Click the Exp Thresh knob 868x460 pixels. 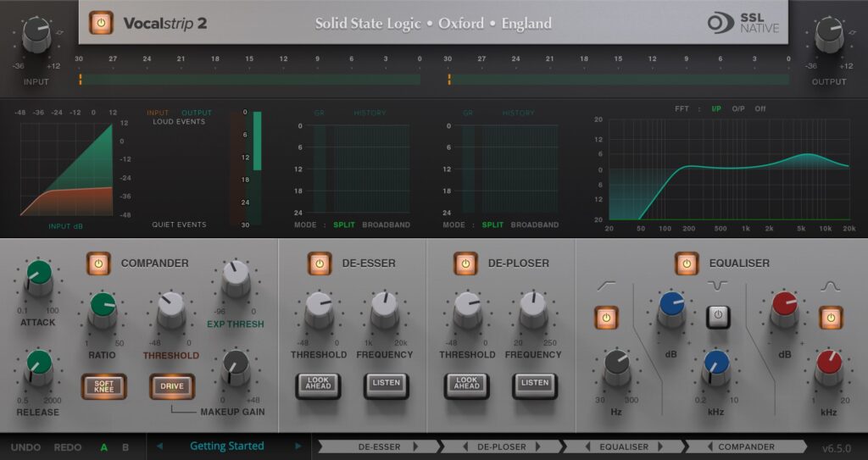236,277
